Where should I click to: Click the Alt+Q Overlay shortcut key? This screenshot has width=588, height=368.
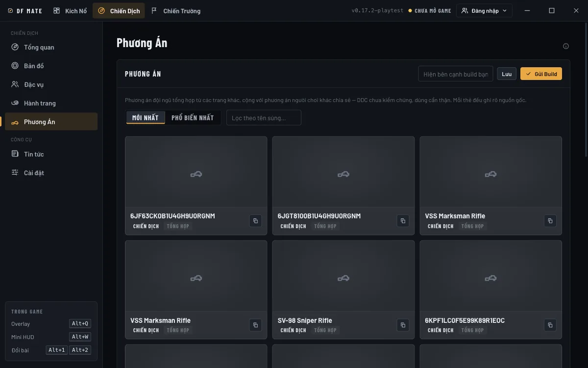80,324
